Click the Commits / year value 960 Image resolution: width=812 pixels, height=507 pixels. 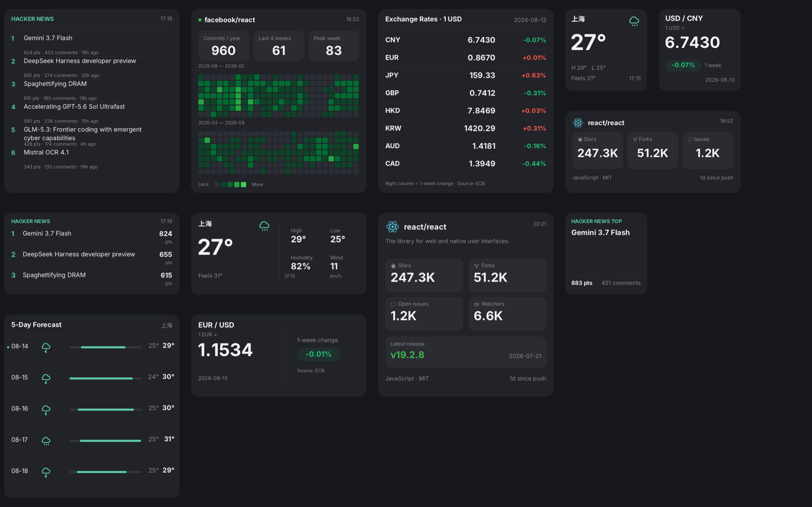tap(223, 51)
